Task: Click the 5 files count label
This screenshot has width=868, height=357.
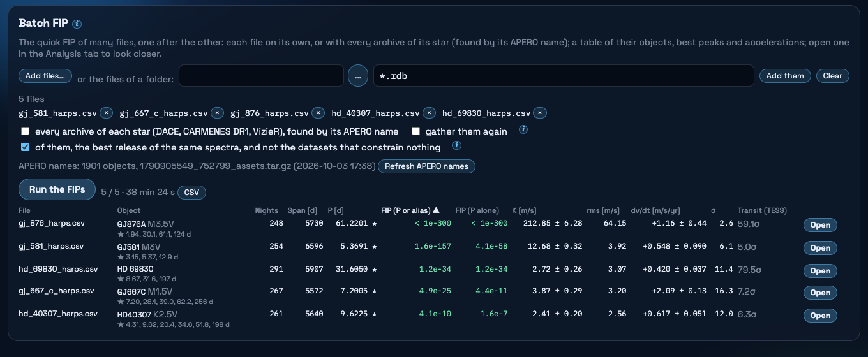Action: click(x=32, y=99)
